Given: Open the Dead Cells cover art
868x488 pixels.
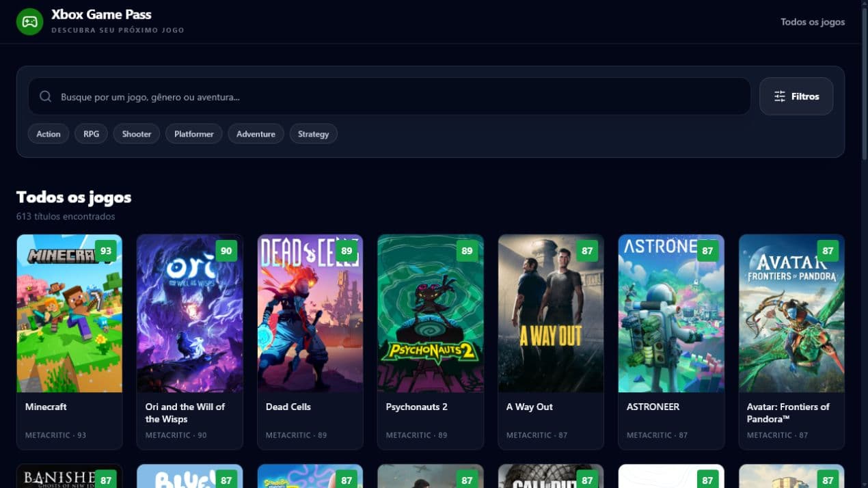Looking at the screenshot, I should [310, 314].
